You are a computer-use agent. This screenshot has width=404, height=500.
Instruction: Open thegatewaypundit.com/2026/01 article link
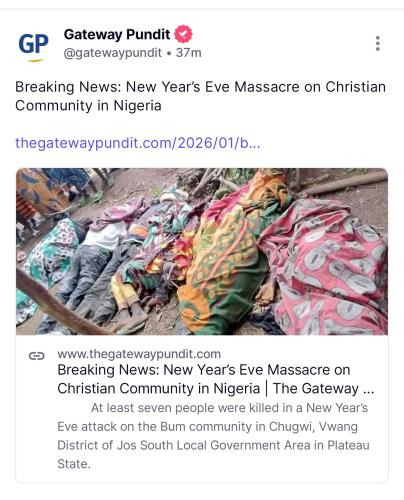[138, 143]
